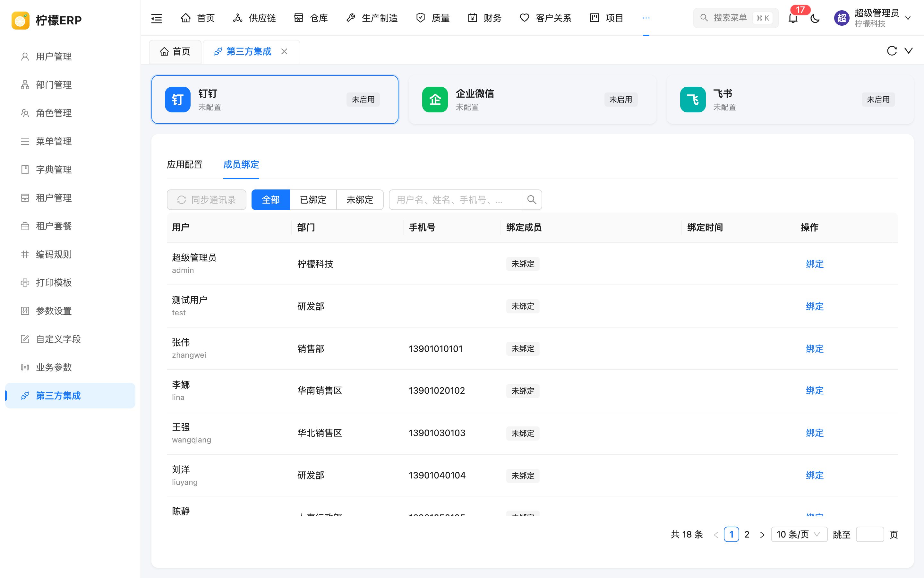This screenshot has width=924, height=578.
Task: Click the search magnifier button beside user filter
Action: coord(532,199)
